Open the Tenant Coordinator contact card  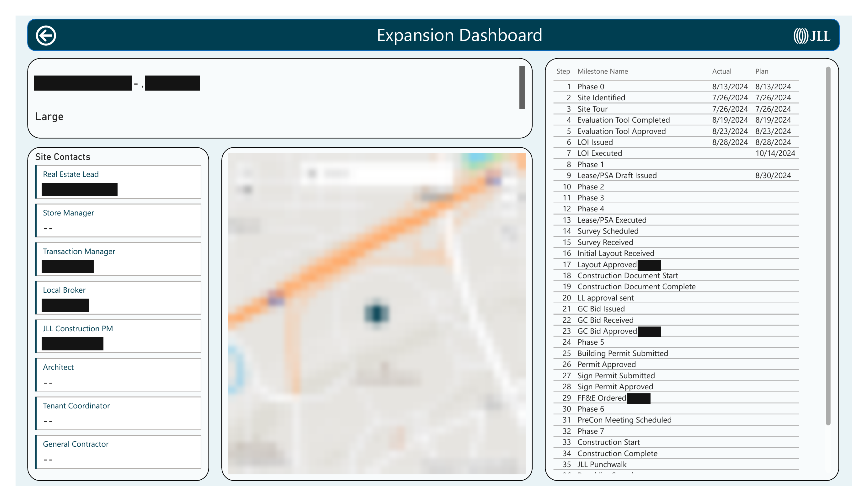pyautogui.click(x=118, y=413)
